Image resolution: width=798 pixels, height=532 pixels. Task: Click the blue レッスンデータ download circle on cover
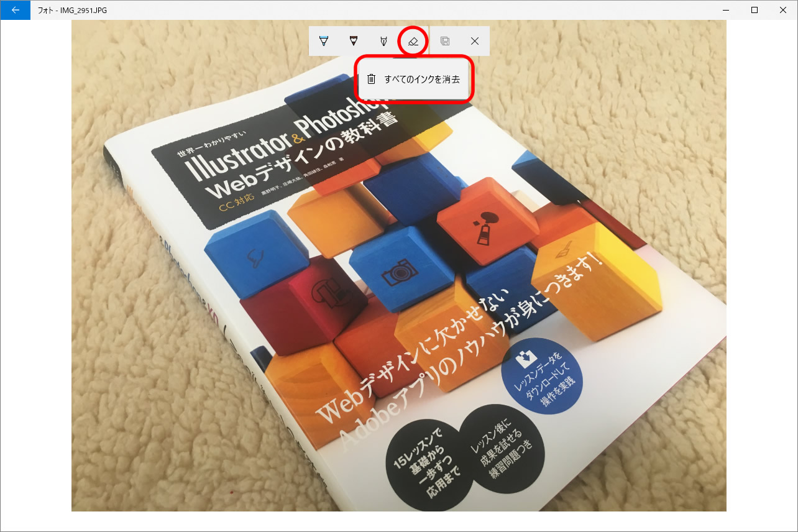pyautogui.click(x=542, y=376)
